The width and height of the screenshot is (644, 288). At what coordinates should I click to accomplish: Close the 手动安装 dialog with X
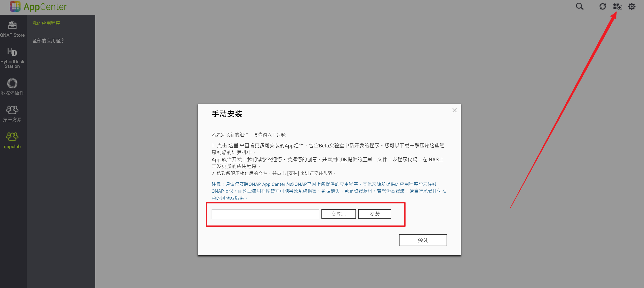pos(454,110)
